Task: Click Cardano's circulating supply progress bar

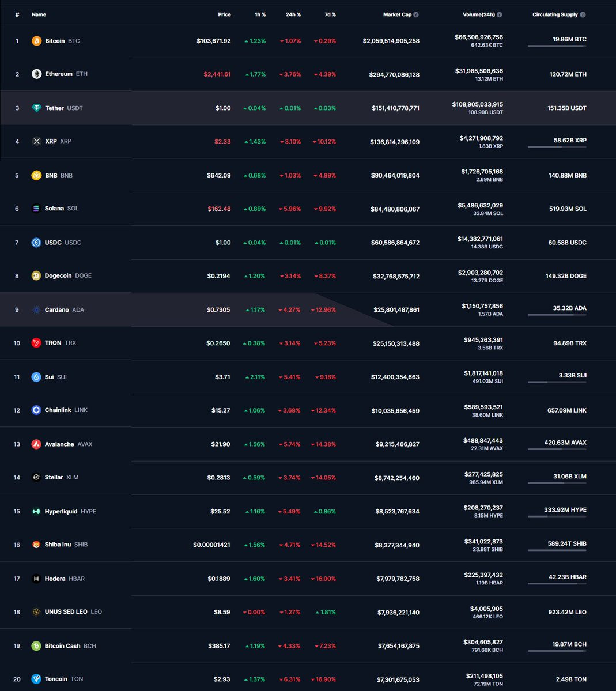Action: (x=557, y=315)
